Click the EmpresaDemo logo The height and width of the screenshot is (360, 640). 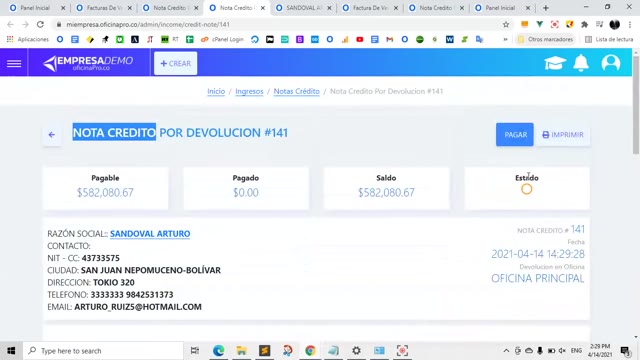click(x=88, y=63)
